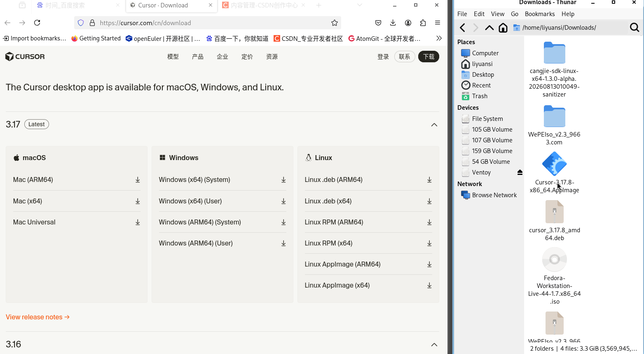Open the 定价 pricing navigation item
Image resolution: width=644 pixels, height=354 pixels.
point(247,57)
